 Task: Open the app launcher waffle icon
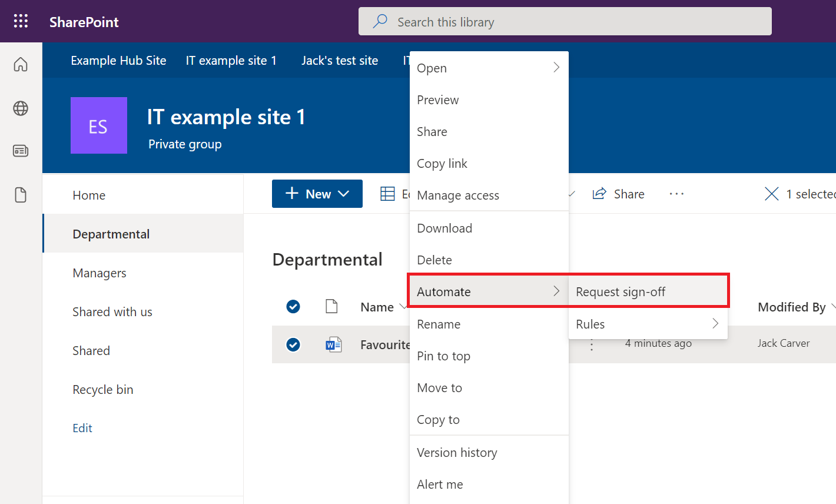point(21,21)
